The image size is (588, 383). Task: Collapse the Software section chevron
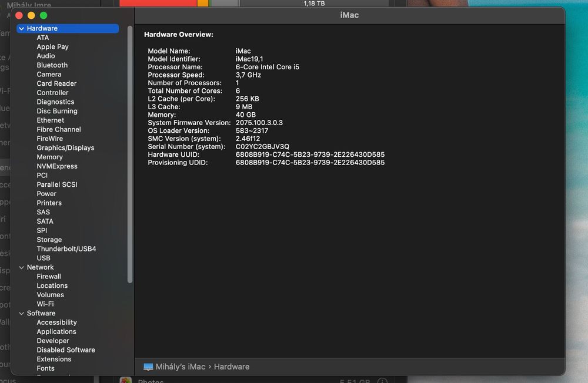click(21, 313)
